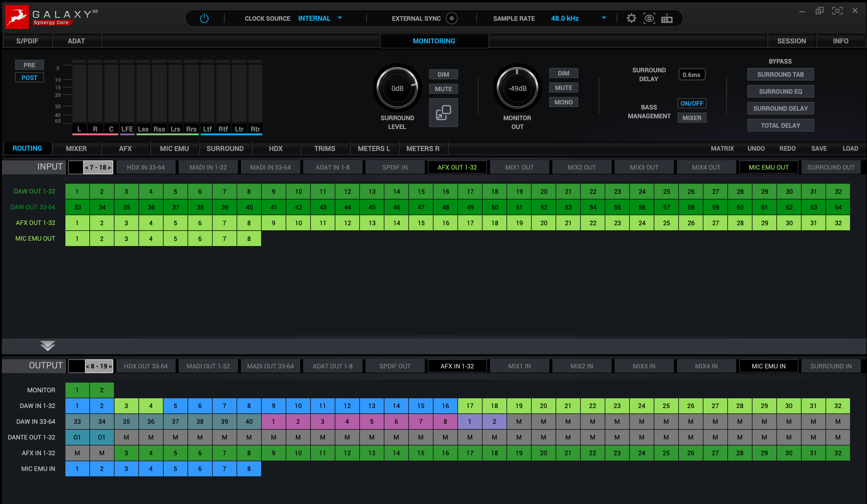Toggle Monitor Out MONO button

[x=563, y=102]
